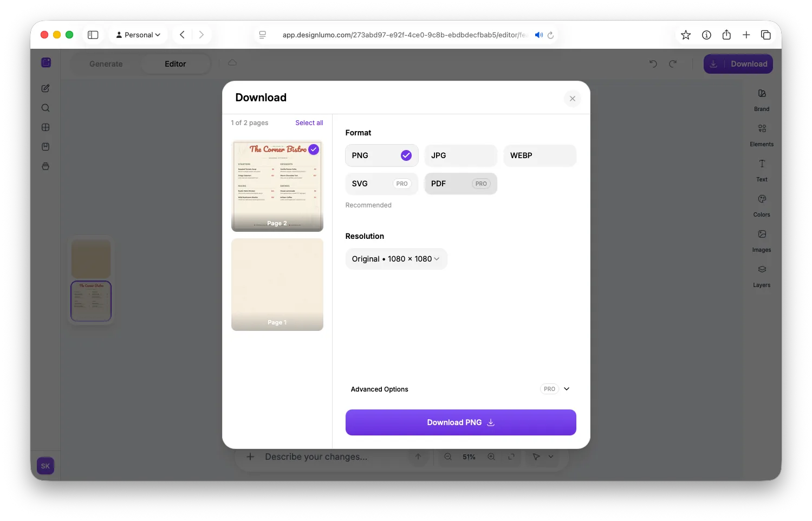The image size is (812, 521).
Task: Open the Brand panel
Action: (762, 100)
